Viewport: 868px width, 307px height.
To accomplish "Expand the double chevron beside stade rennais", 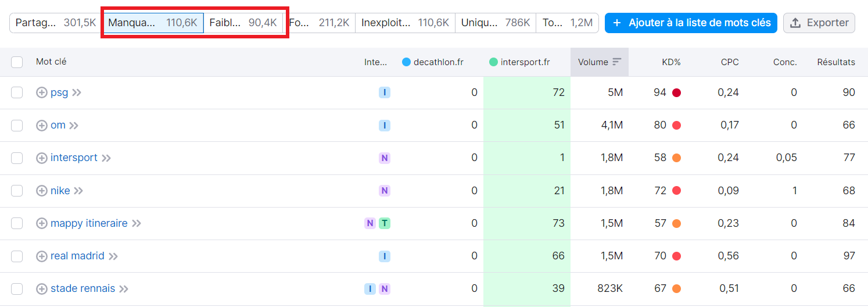I will point(124,289).
